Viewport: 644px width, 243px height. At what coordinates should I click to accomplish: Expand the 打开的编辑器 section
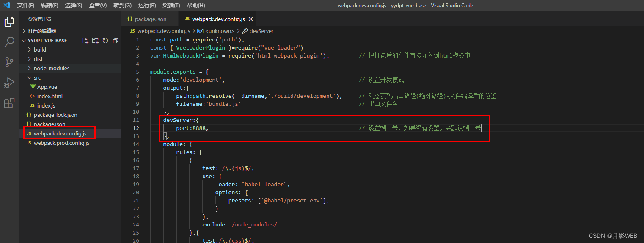tap(42, 31)
